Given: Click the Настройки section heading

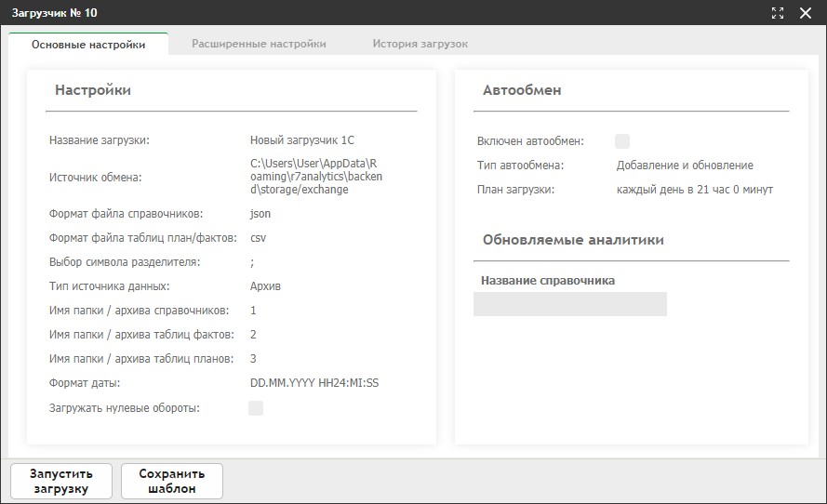Looking at the screenshot, I should point(93,90).
